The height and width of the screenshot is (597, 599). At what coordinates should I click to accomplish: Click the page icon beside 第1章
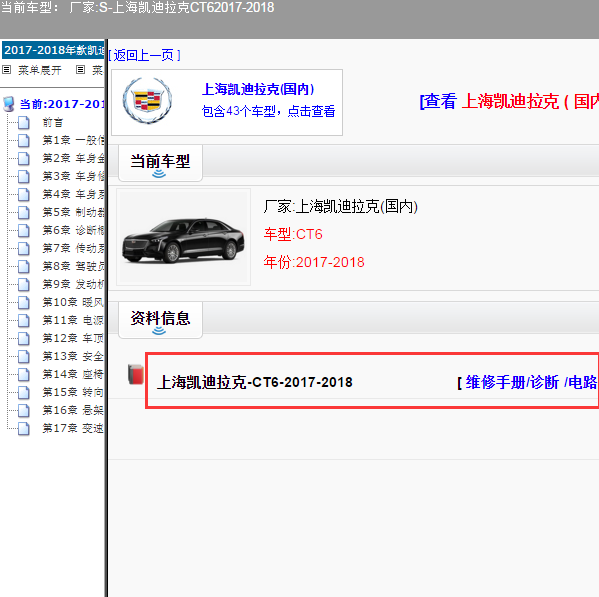tap(24, 141)
